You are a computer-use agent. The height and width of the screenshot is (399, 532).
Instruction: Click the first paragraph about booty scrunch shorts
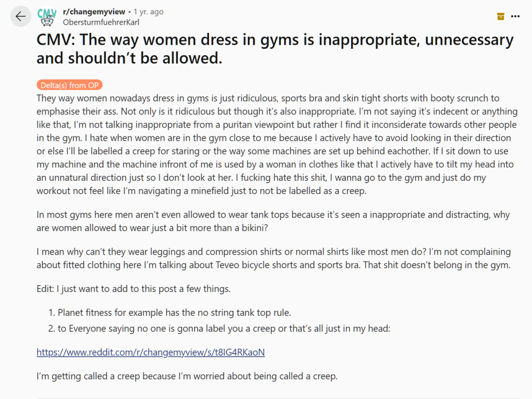277,144
